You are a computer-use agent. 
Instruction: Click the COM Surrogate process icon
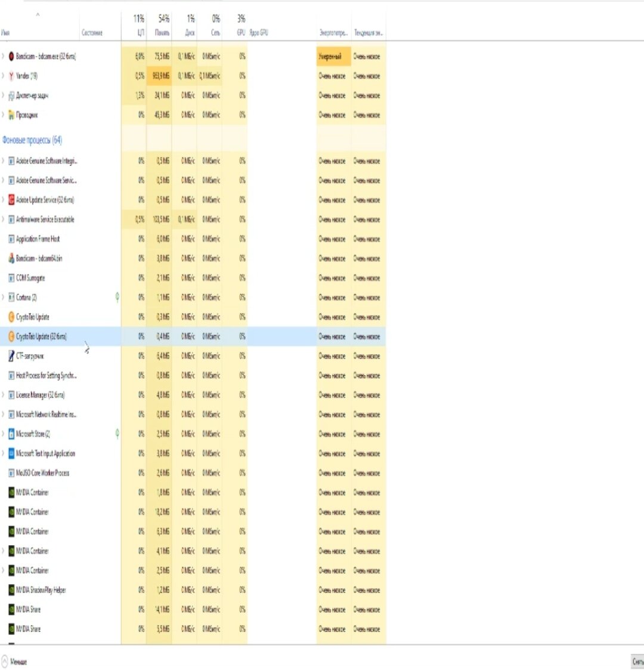[11, 278]
